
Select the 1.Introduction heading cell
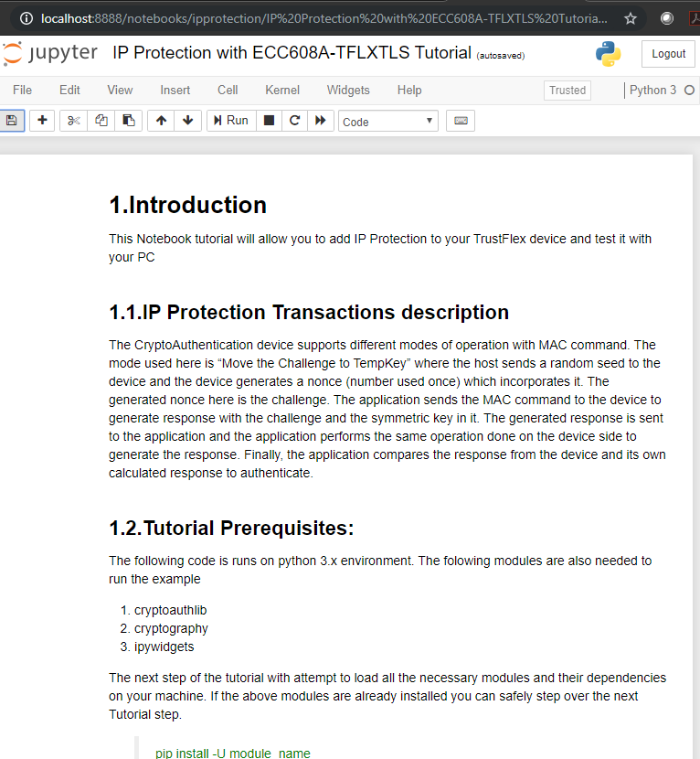coord(187,205)
